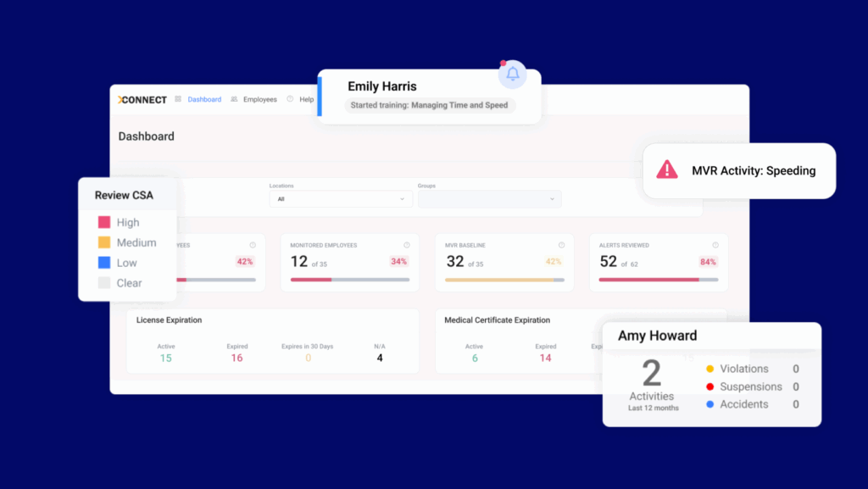Click the Dashboard grid icon
Screen dimensions: 868x489
pyautogui.click(x=178, y=99)
